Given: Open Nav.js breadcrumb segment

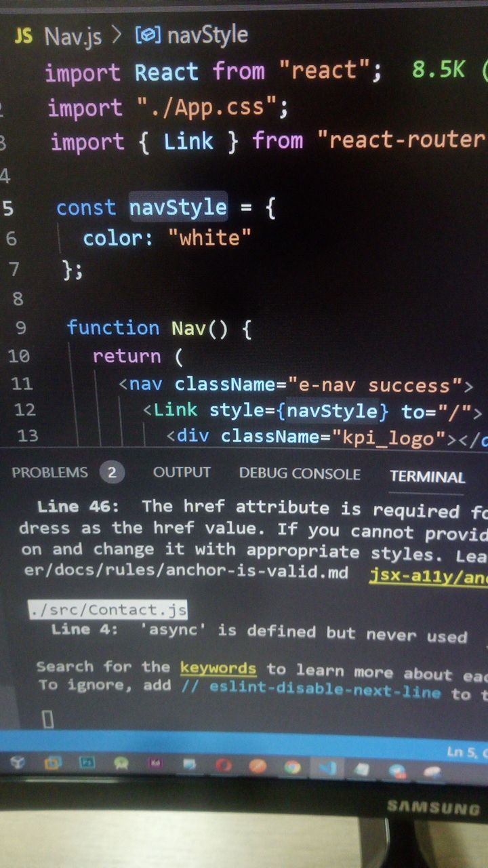Looking at the screenshot, I should pyautogui.click(x=73, y=36).
